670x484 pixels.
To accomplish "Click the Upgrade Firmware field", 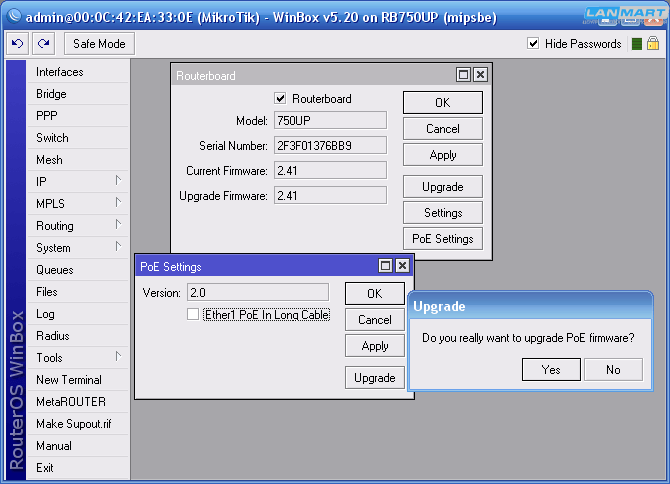I will (329, 196).
